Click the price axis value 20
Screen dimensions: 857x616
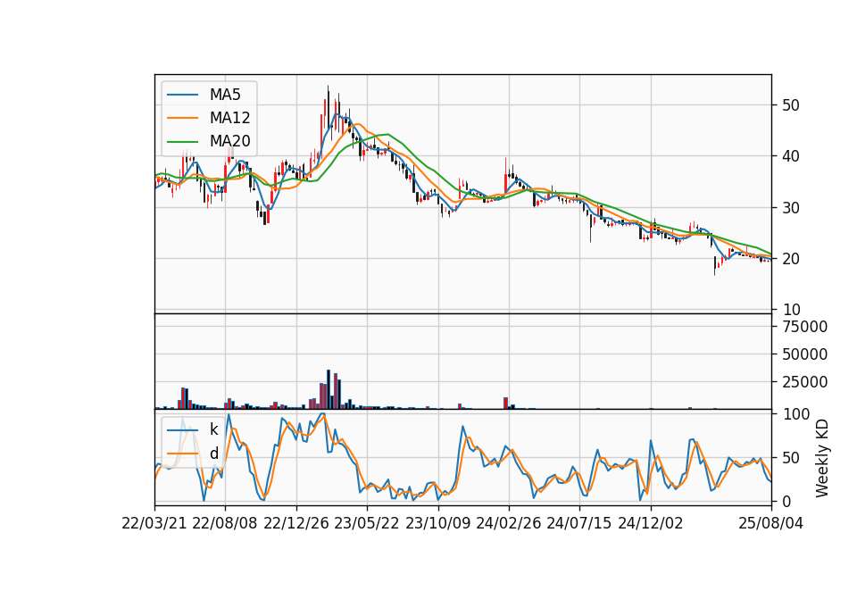click(x=791, y=259)
